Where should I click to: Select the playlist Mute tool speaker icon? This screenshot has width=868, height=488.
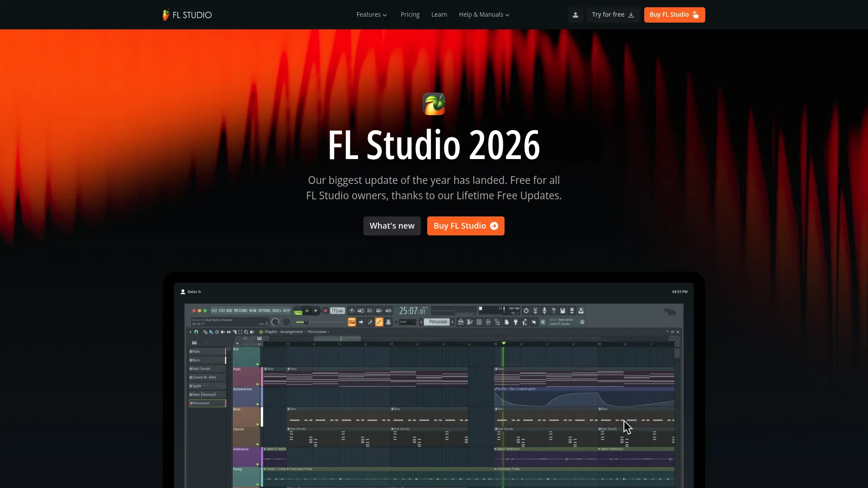coord(223,332)
